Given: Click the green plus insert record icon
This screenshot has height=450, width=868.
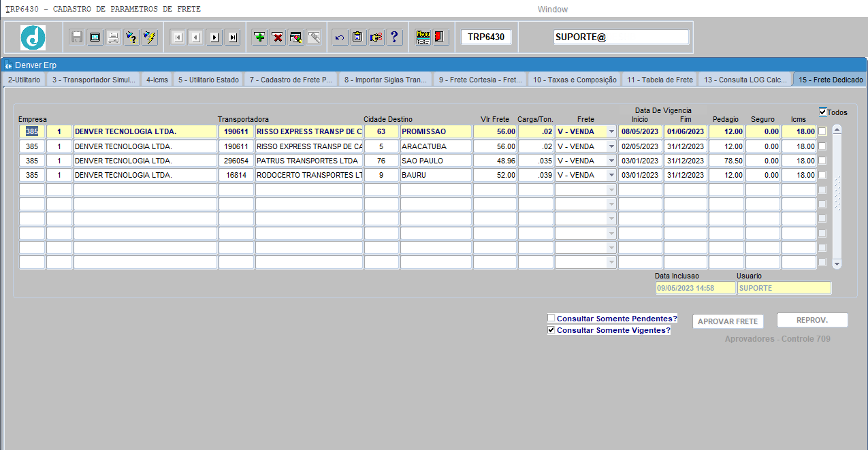Looking at the screenshot, I should [259, 37].
